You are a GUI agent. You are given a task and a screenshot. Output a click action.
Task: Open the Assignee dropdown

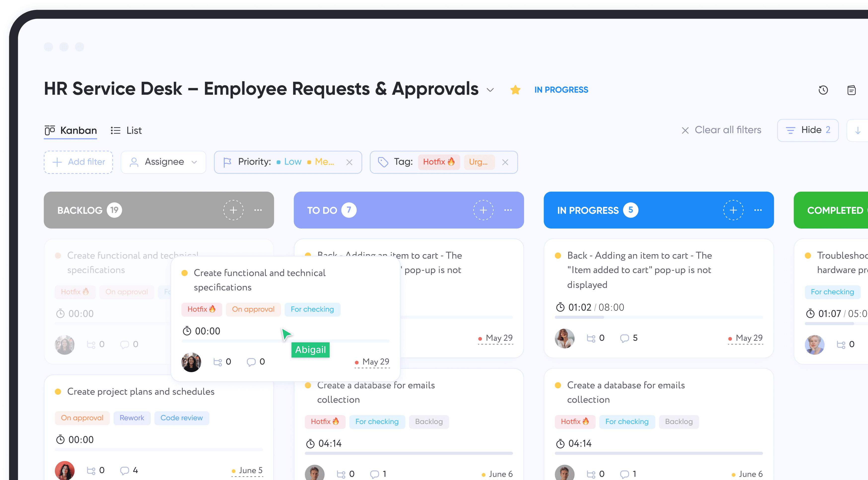point(163,162)
